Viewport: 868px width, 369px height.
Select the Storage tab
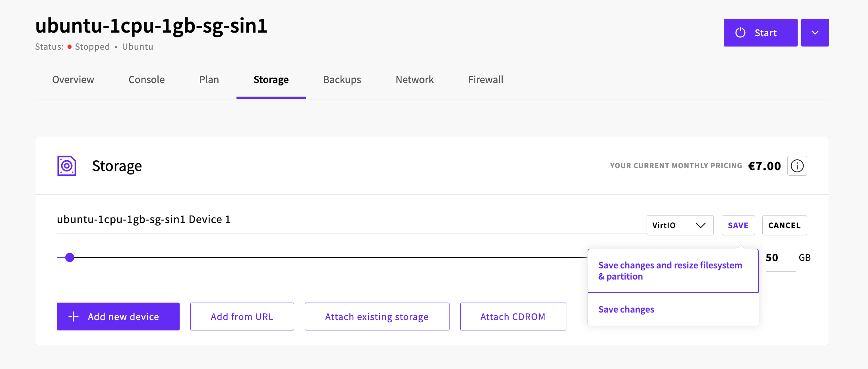pos(271,80)
